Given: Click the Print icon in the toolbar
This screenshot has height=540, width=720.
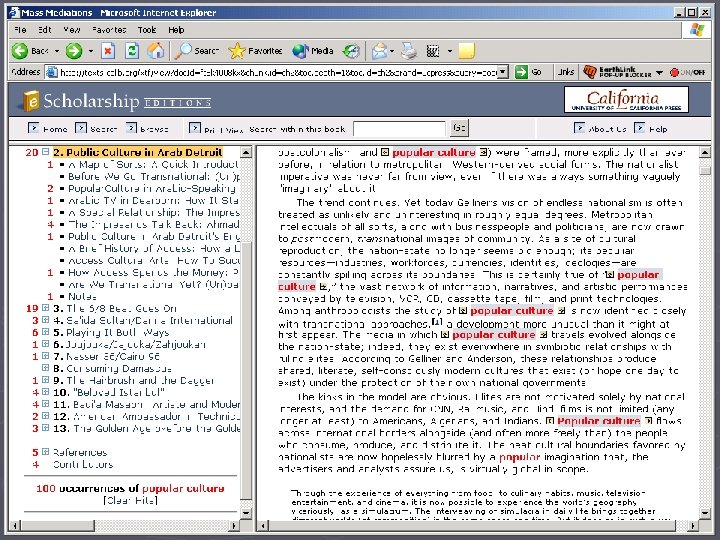Looking at the screenshot, I should 406,50.
